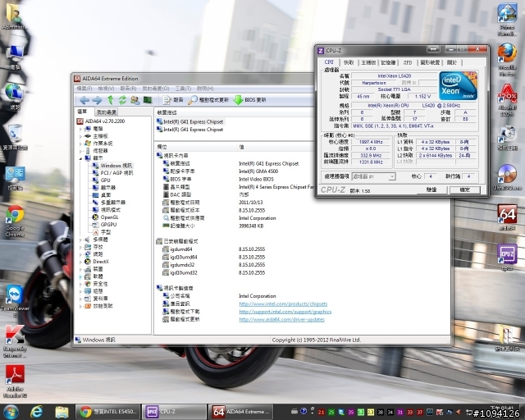The width and height of the screenshot is (525, 420).
Task: Switch to the Cache (快取) tab in CPU-Z
Action: [349, 62]
